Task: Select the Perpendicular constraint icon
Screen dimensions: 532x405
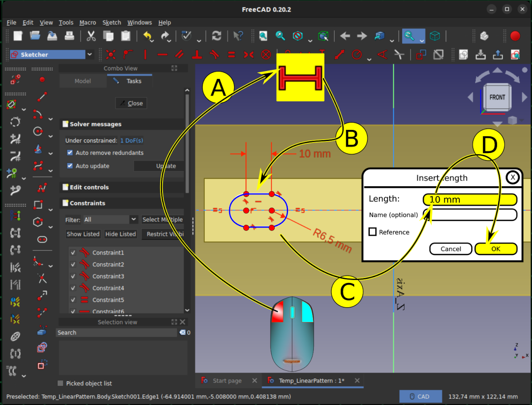Action: click(197, 55)
